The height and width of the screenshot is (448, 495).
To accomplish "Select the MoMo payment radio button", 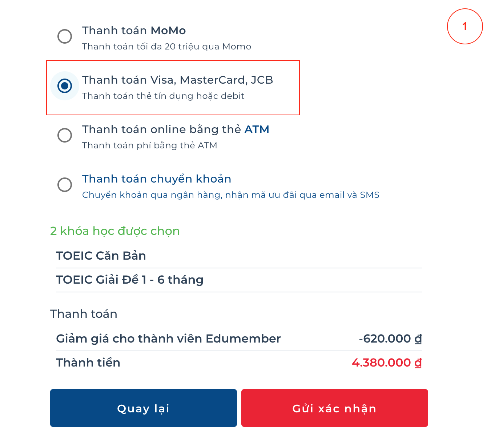I will 65,36.
